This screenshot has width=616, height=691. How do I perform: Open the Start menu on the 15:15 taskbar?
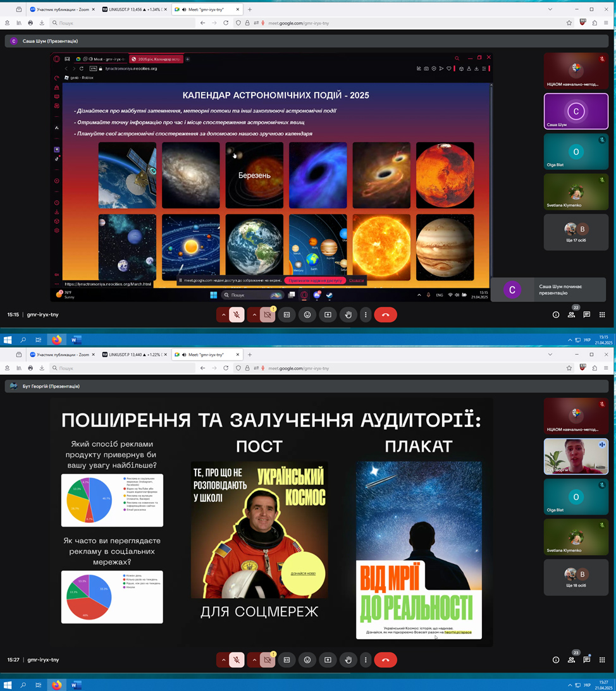(8, 339)
